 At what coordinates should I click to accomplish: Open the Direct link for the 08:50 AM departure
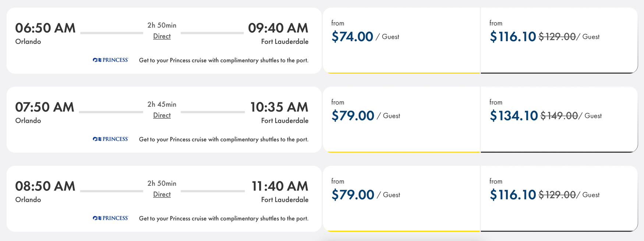coord(162,194)
